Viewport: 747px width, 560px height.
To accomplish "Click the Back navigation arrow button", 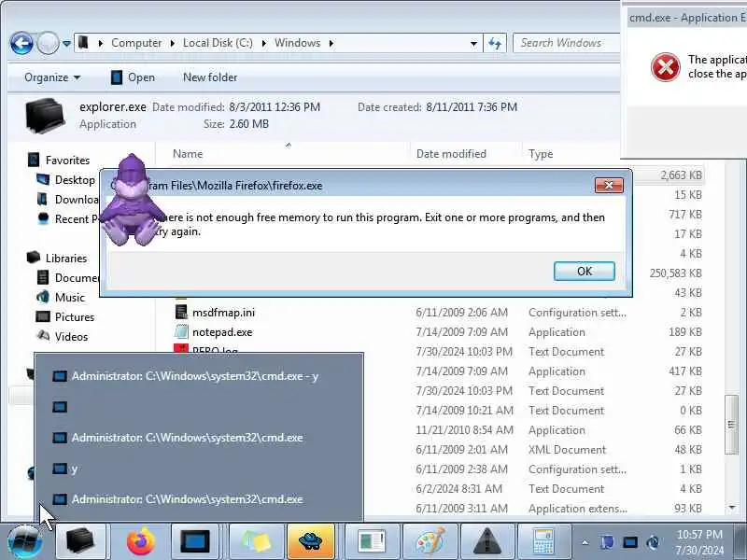I will click(x=21, y=43).
